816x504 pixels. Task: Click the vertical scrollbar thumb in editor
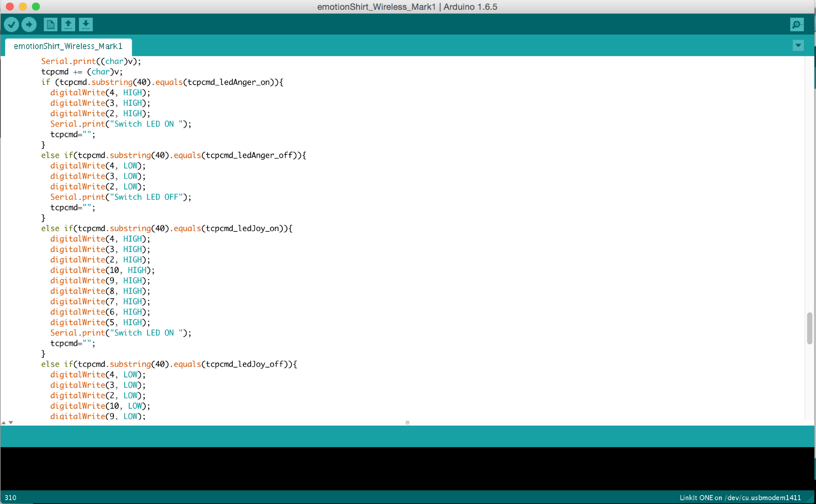809,329
